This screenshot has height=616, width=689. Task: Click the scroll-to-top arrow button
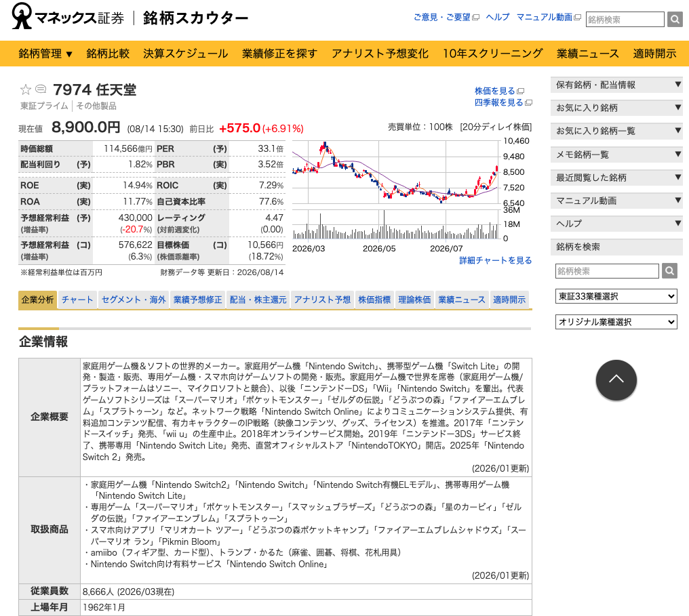pyautogui.click(x=616, y=379)
